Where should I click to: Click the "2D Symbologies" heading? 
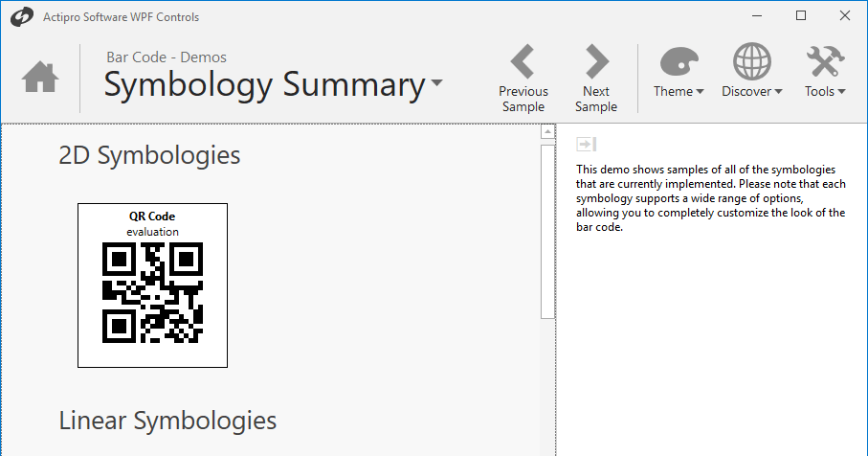point(149,155)
